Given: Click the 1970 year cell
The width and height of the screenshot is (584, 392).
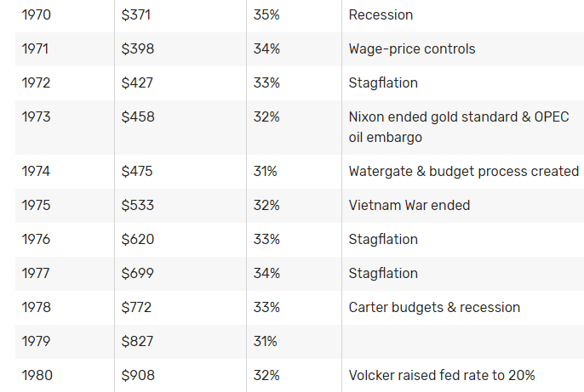Looking at the screenshot, I should (x=36, y=15).
